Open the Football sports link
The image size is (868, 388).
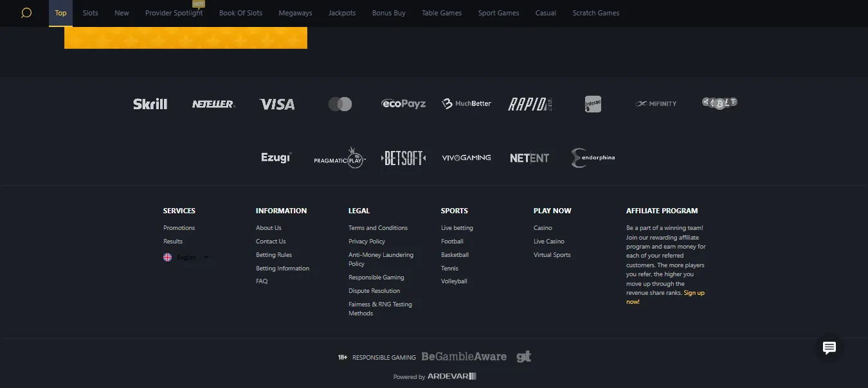pos(453,242)
